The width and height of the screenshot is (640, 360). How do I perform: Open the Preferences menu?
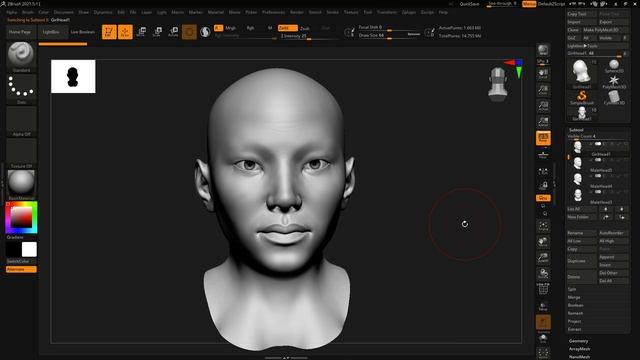(x=273, y=12)
